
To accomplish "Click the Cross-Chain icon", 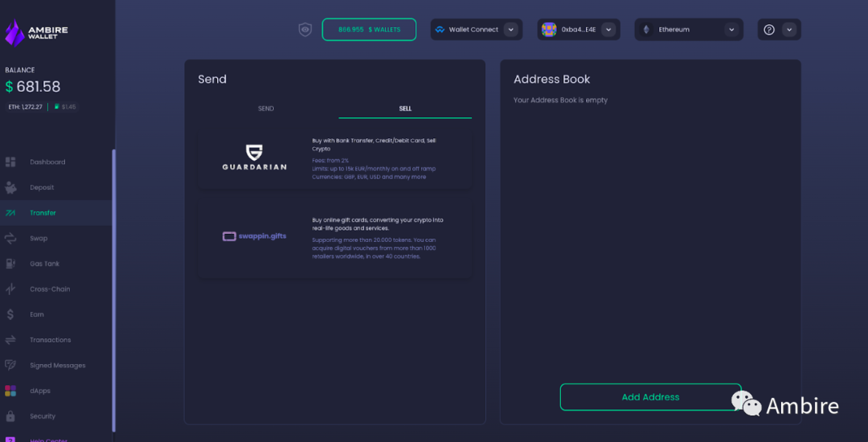I will point(10,289).
